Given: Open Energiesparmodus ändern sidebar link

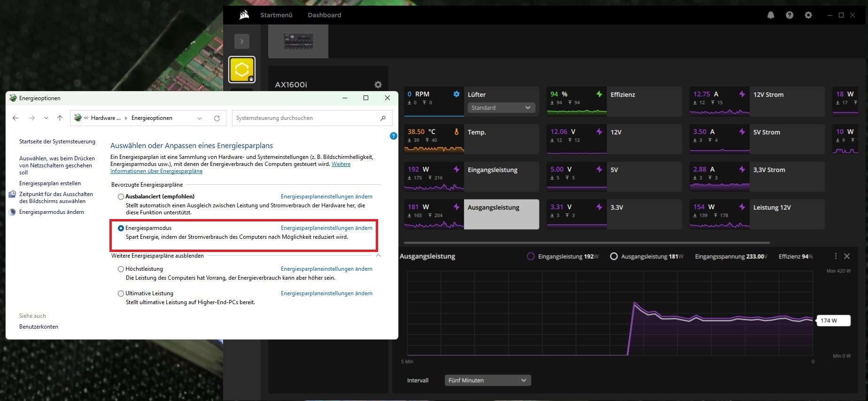Looking at the screenshot, I should tap(52, 212).
